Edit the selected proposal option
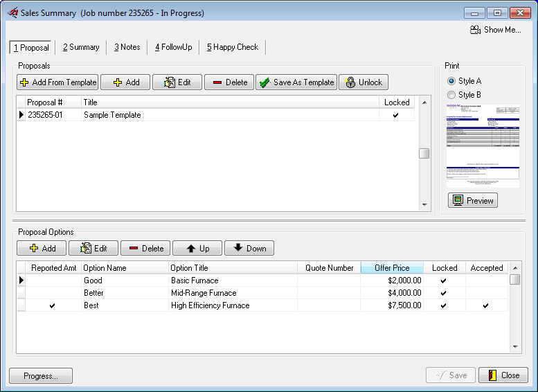This screenshot has height=392, width=538. (93, 248)
